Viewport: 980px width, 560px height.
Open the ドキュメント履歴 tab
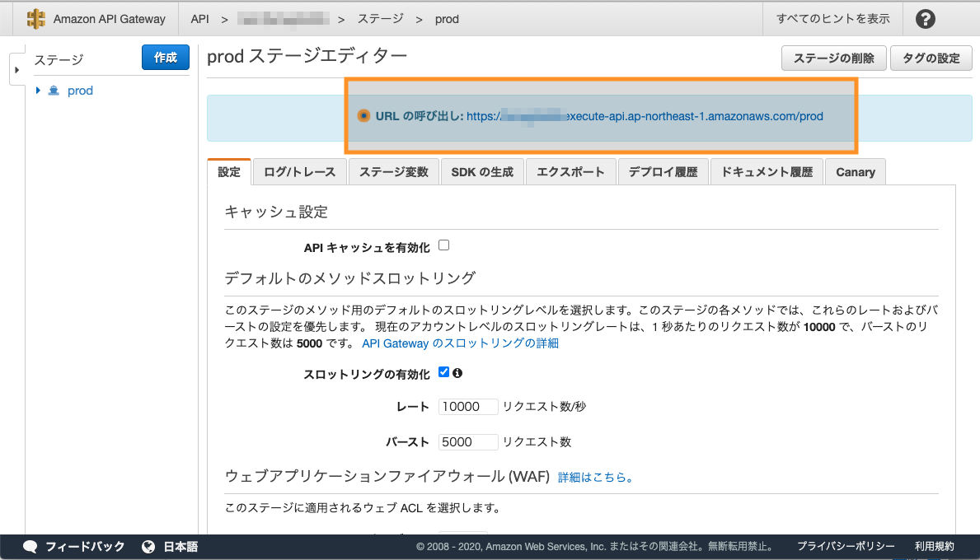[x=767, y=172]
